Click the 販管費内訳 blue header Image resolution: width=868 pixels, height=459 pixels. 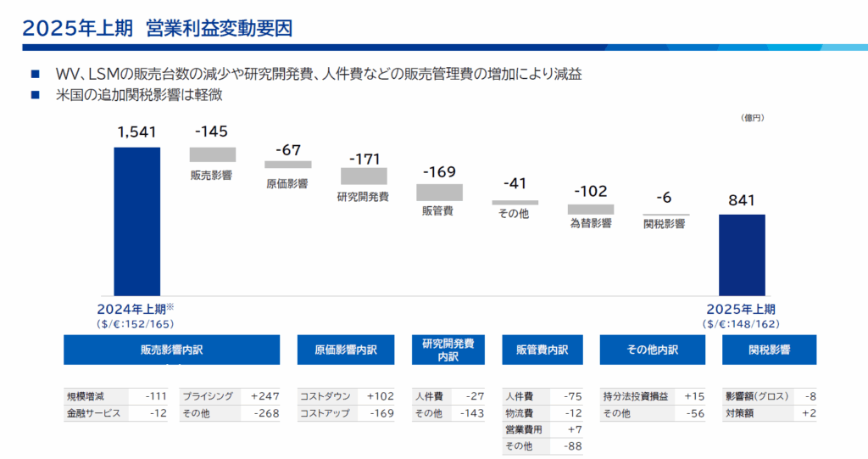tap(542, 350)
